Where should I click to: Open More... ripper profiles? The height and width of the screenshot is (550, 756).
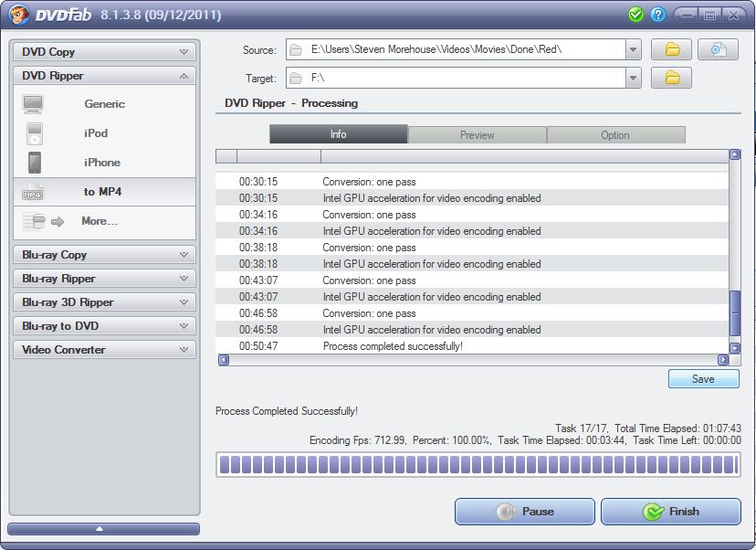click(x=104, y=221)
